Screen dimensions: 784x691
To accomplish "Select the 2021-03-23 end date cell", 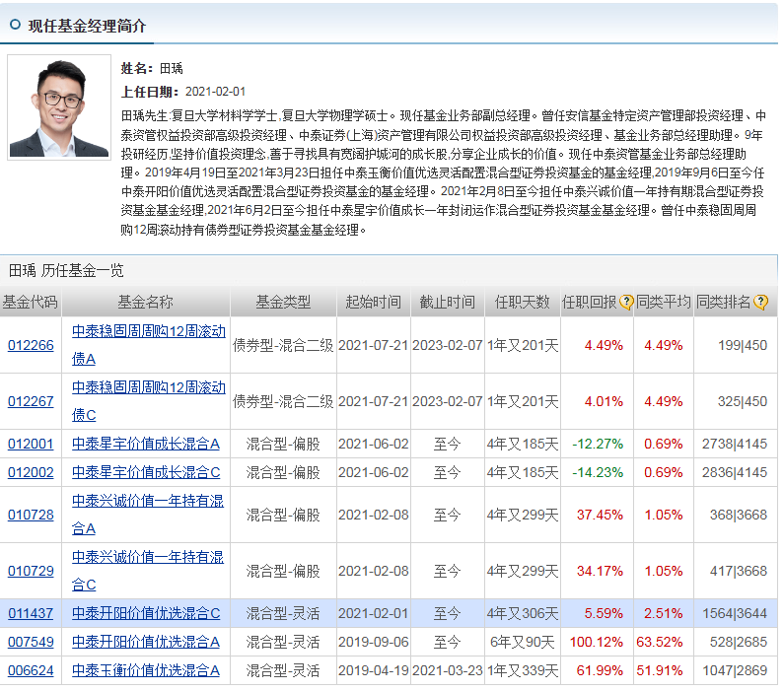I will pyautogui.click(x=448, y=670).
